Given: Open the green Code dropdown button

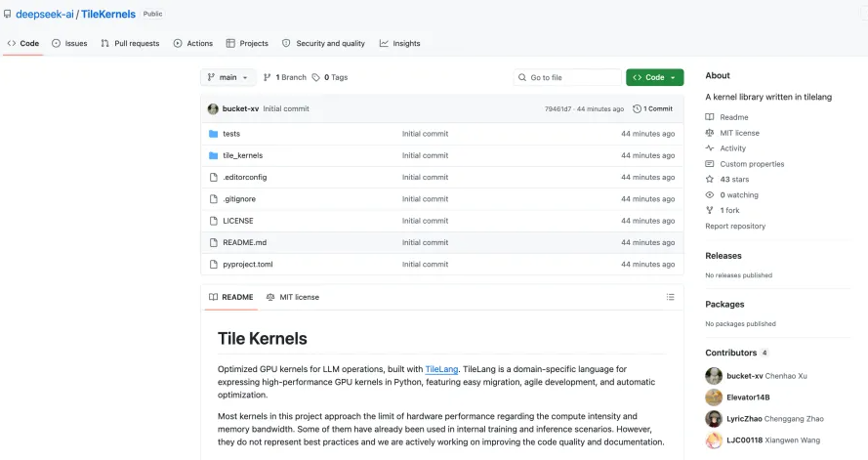Looking at the screenshot, I should [x=655, y=77].
